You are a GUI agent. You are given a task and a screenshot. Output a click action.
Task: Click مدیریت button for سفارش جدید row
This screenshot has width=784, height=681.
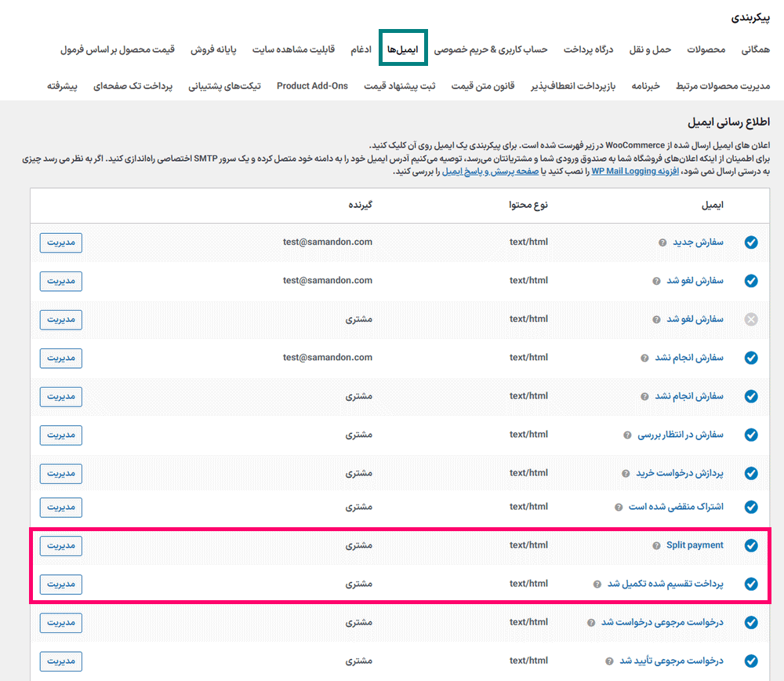click(61, 242)
